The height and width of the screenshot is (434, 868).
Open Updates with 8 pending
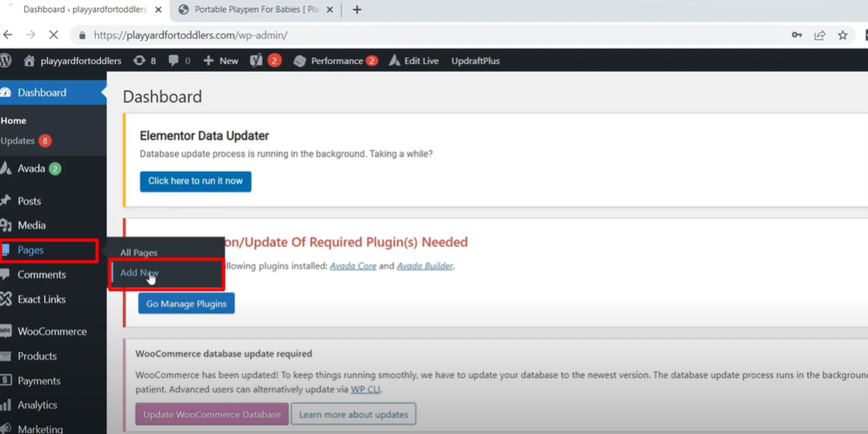[x=26, y=141]
